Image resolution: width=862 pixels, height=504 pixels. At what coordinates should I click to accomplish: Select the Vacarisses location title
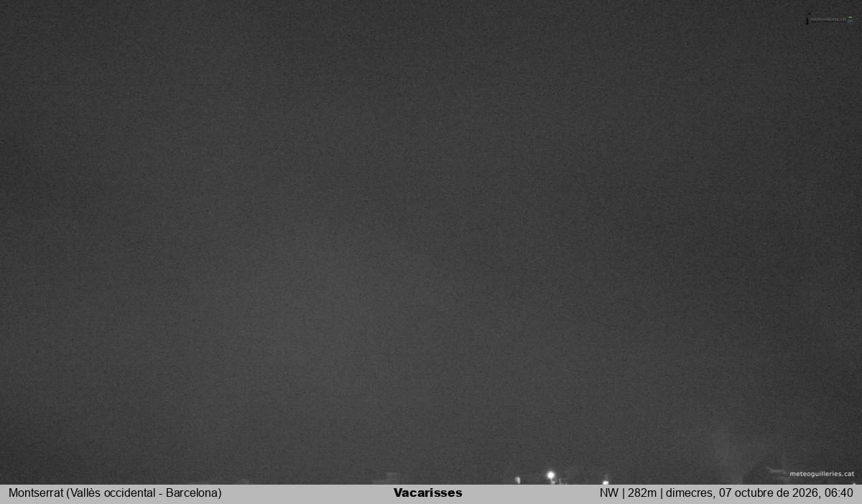click(x=428, y=493)
